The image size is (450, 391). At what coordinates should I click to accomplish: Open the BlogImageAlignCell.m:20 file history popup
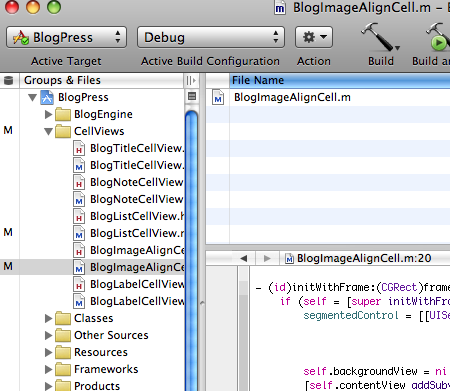(358, 258)
